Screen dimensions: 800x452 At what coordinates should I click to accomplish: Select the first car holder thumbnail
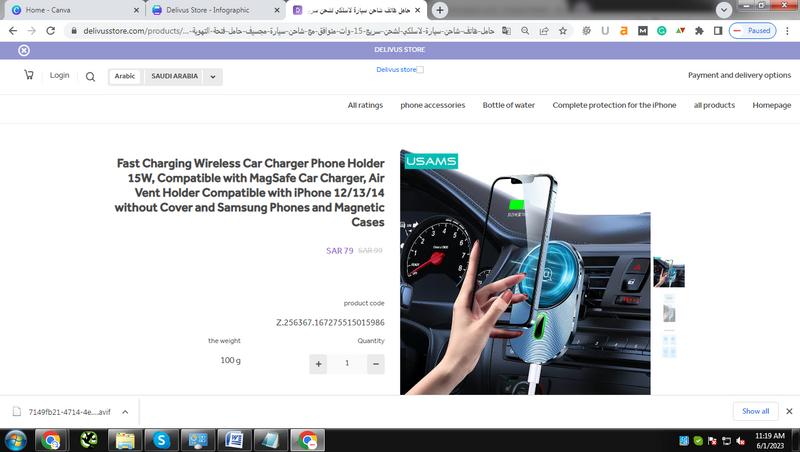point(669,272)
